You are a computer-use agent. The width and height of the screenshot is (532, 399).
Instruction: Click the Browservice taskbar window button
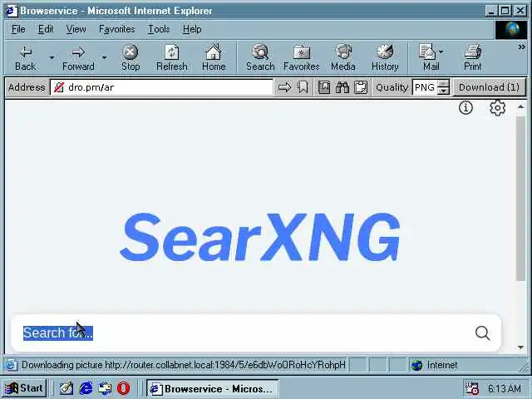(x=213, y=388)
